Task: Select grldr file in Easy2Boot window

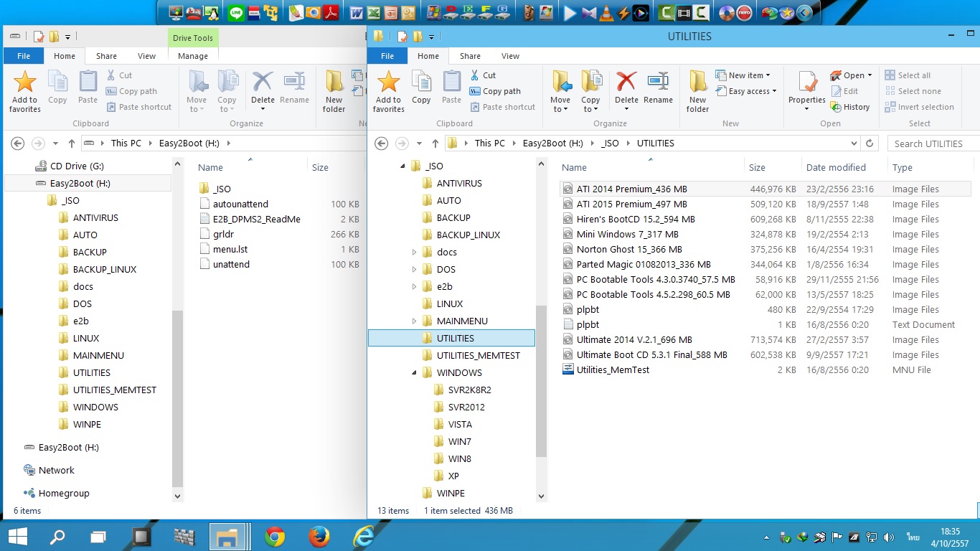Action: (223, 234)
